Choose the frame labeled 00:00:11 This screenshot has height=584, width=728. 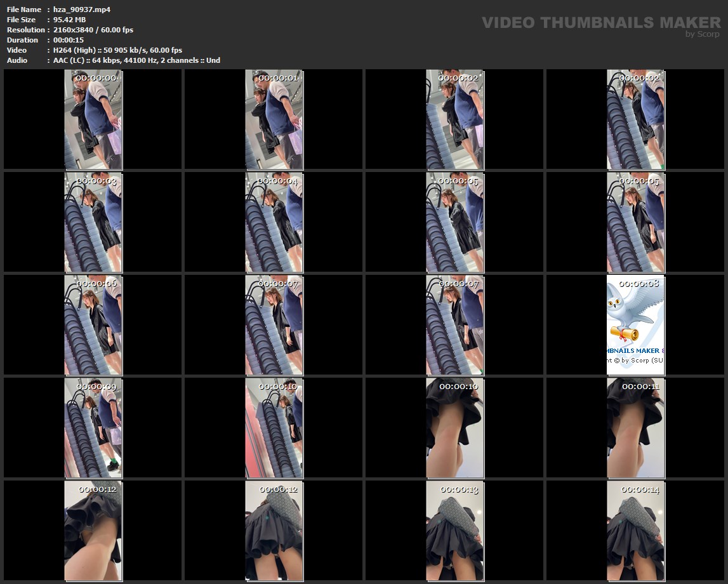coord(635,428)
